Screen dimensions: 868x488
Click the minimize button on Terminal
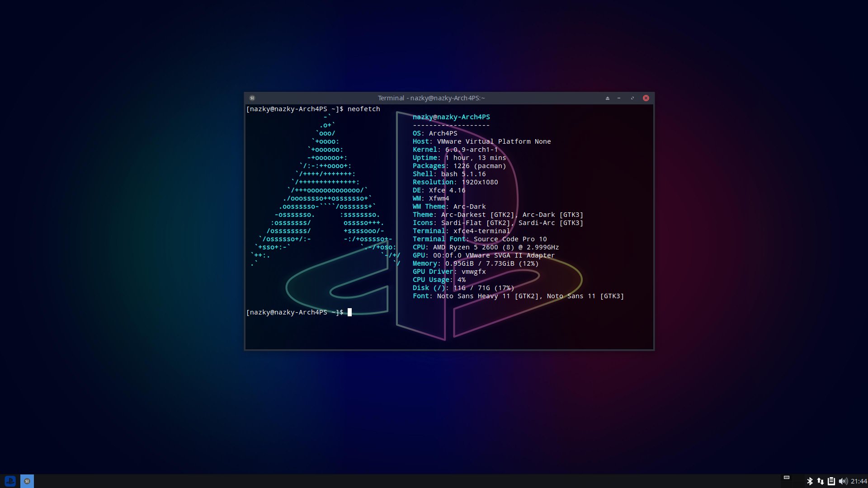[619, 98]
